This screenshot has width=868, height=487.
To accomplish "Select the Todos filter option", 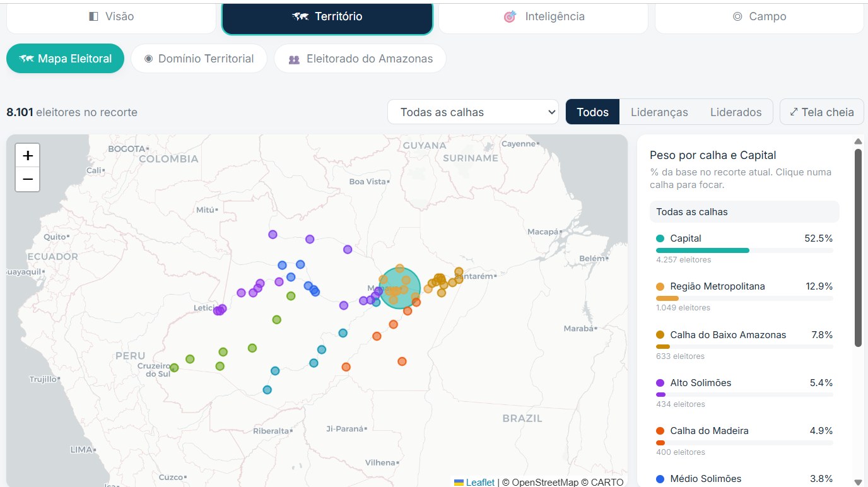I will [x=593, y=112].
